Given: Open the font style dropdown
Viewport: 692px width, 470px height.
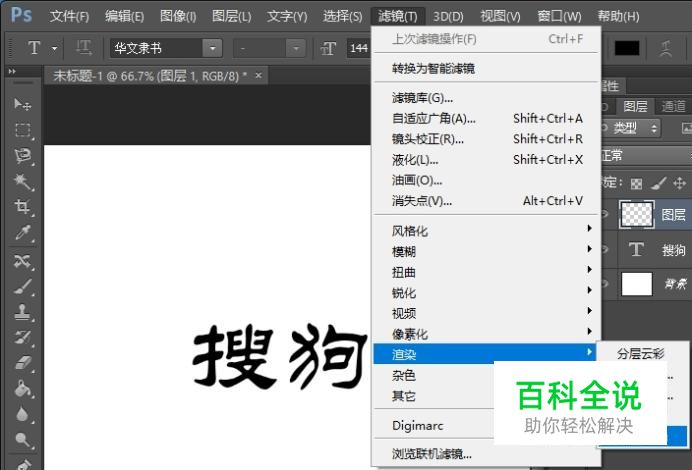Looking at the screenshot, I should pos(296,48).
